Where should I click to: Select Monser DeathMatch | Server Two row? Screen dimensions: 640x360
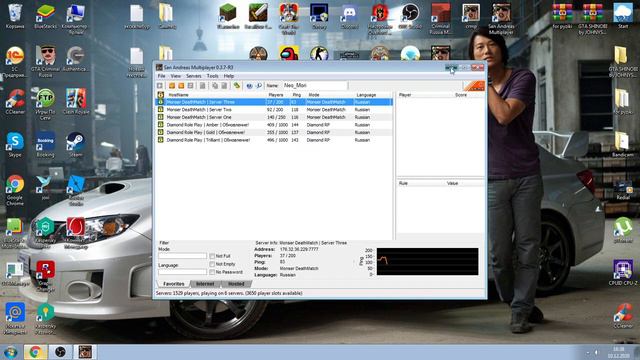274,109
